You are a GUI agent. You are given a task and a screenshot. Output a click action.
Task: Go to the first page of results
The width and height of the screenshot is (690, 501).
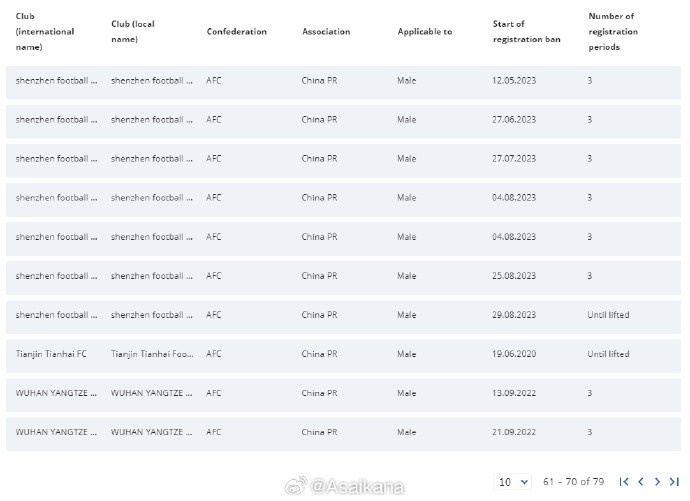coord(624,482)
